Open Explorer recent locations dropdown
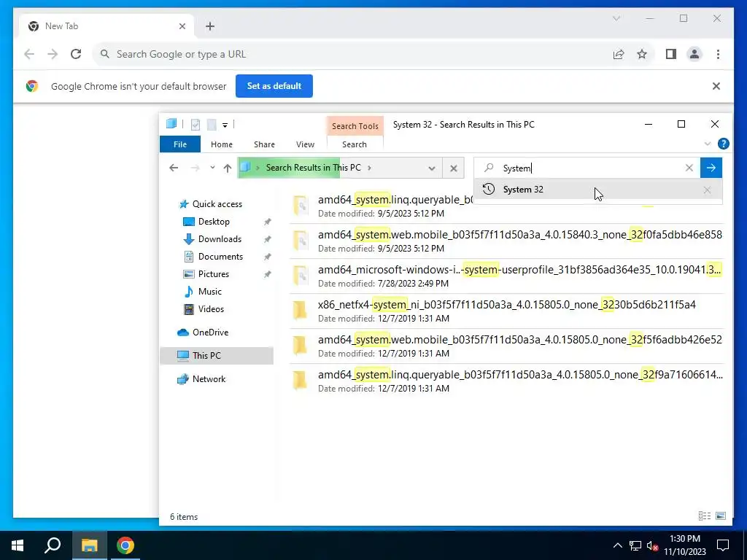 [212, 168]
